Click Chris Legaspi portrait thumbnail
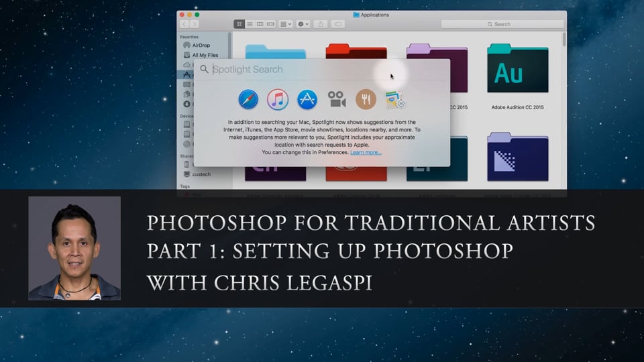The width and height of the screenshot is (644, 362). click(74, 248)
